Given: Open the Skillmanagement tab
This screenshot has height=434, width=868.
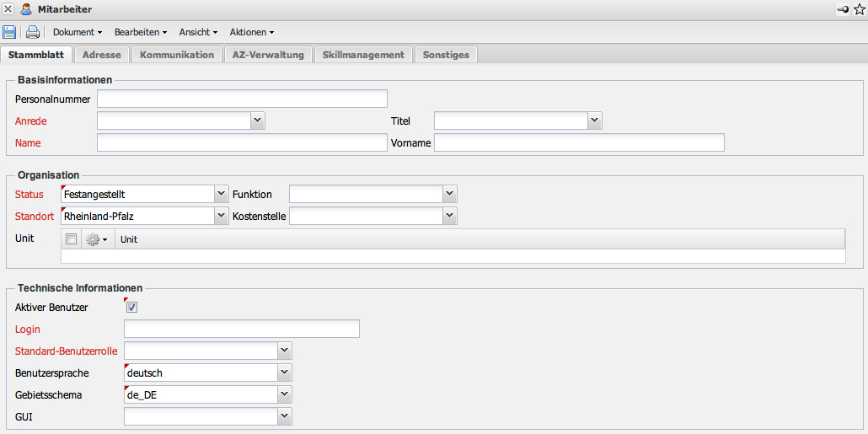Looking at the screenshot, I should click(x=363, y=55).
